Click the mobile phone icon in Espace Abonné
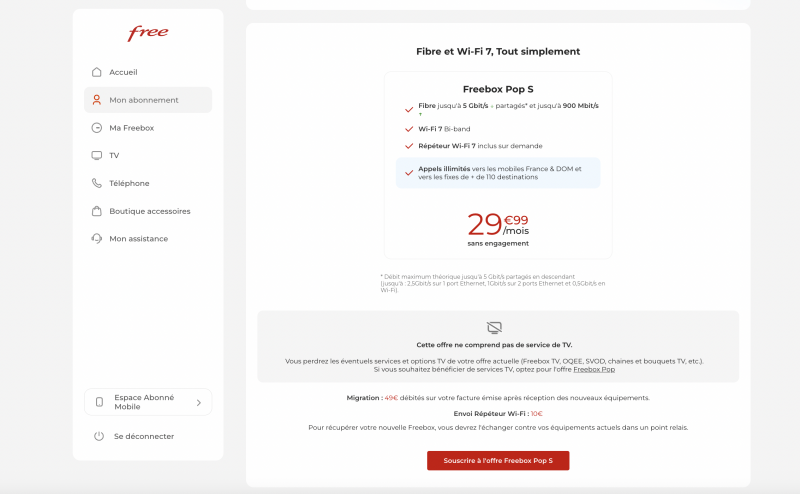 tap(99, 402)
